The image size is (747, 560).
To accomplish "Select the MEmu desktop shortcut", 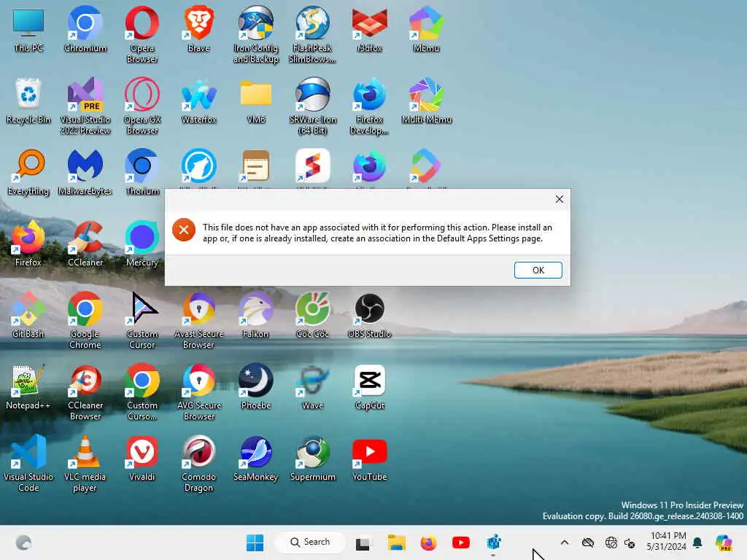I will click(426, 28).
